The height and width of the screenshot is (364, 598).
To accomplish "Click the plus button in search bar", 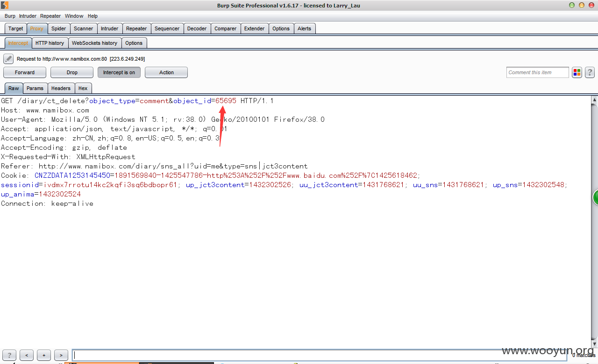I will point(44,355).
